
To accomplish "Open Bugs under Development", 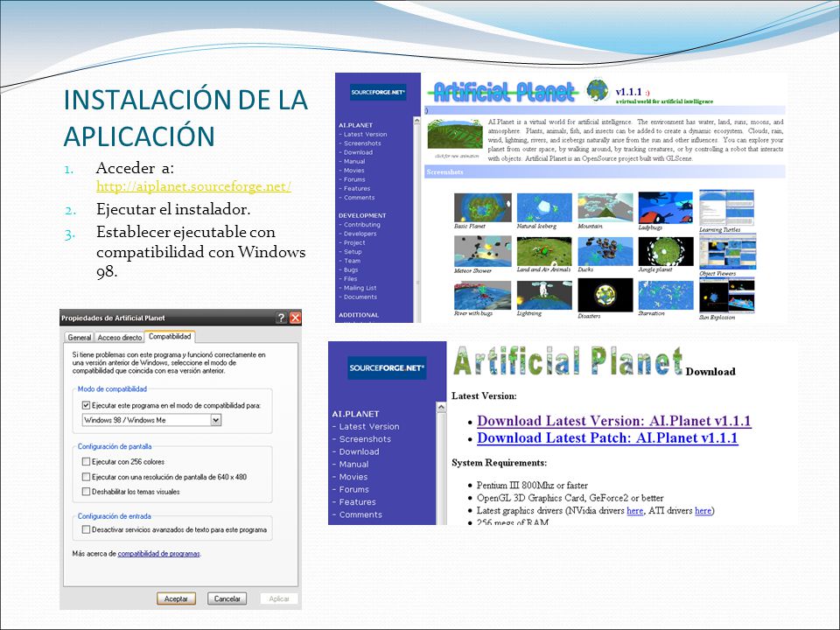I will pos(351,270).
